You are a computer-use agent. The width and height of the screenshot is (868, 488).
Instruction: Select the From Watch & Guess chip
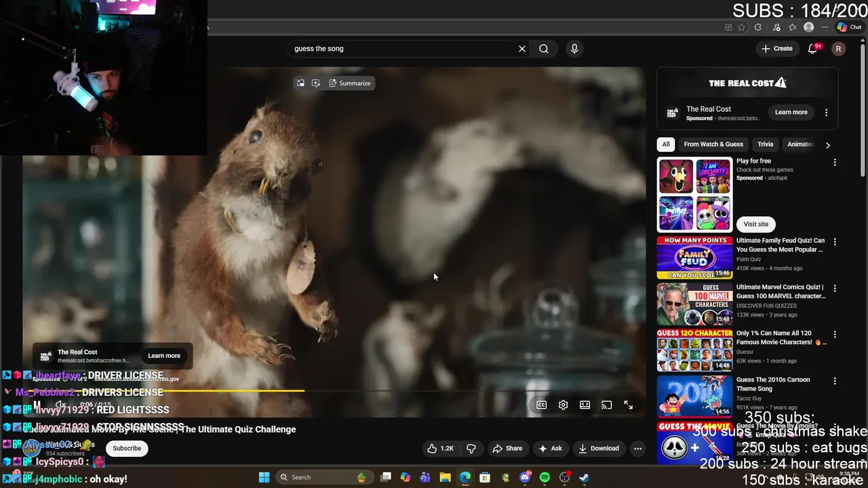point(713,144)
